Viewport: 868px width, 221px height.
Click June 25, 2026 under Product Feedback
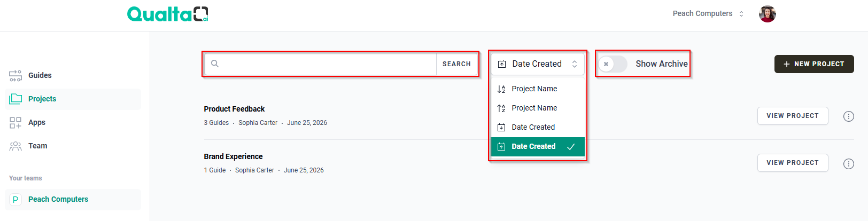tap(307, 123)
